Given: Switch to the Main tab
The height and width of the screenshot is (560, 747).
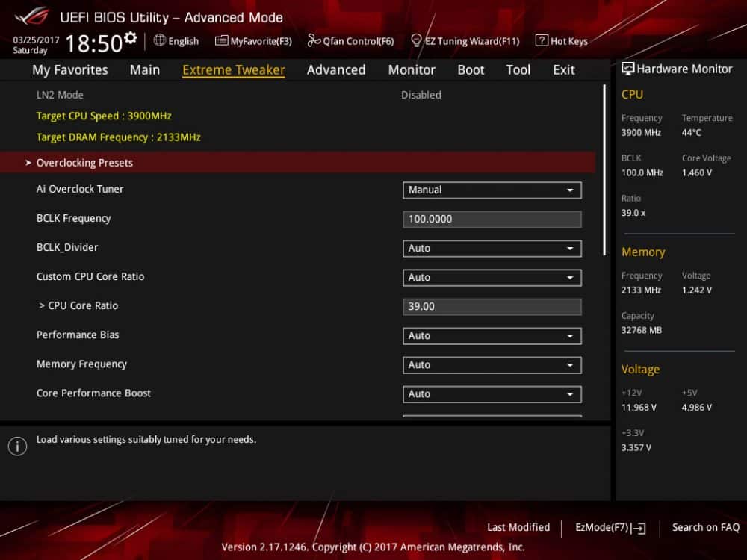Looking at the screenshot, I should point(145,70).
